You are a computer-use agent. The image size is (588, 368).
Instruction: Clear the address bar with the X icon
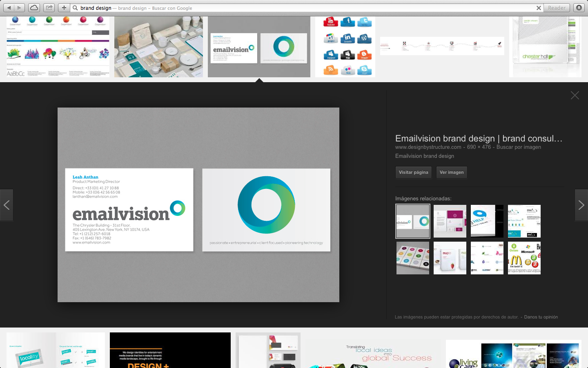tap(539, 8)
